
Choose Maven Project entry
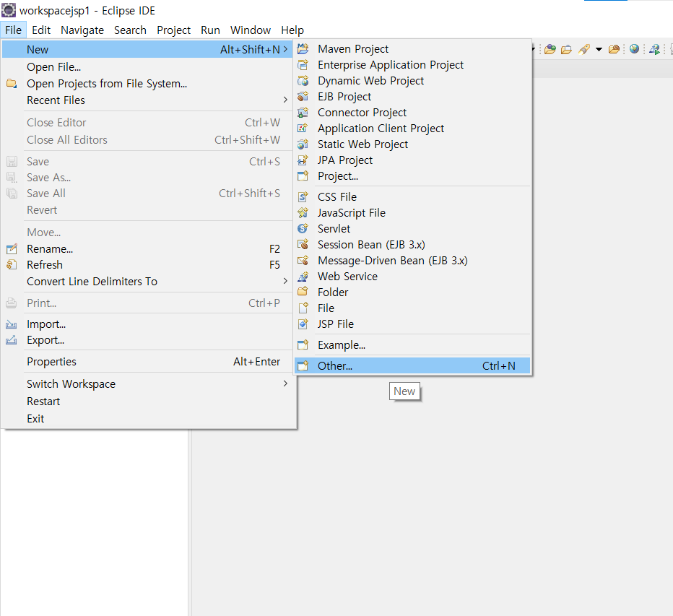point(412,49)
